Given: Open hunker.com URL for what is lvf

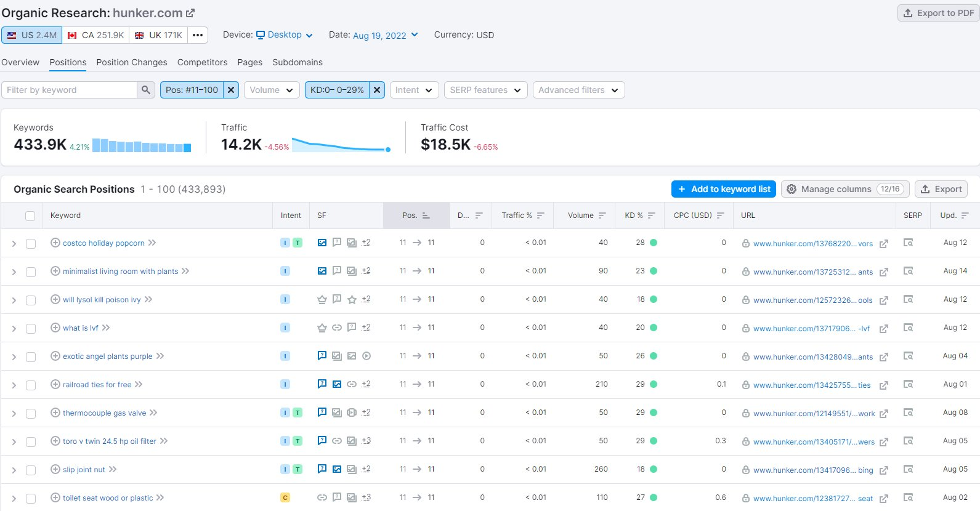Looking at the screenshot, I should tap(811, 329).
